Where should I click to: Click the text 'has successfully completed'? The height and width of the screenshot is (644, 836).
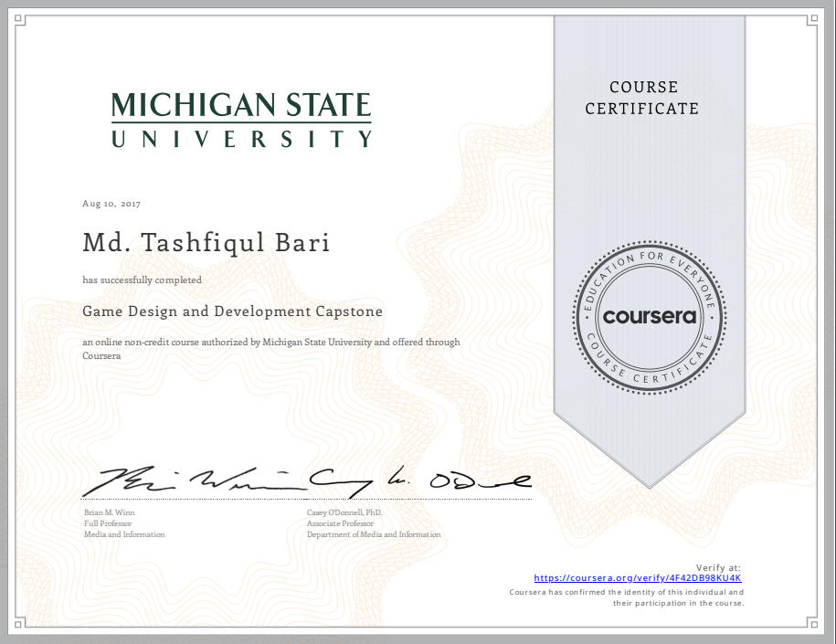142,280
